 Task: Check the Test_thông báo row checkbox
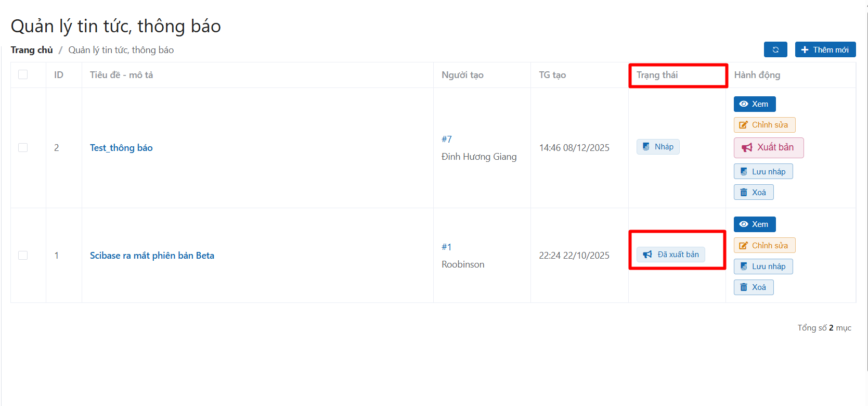(23, 148)
